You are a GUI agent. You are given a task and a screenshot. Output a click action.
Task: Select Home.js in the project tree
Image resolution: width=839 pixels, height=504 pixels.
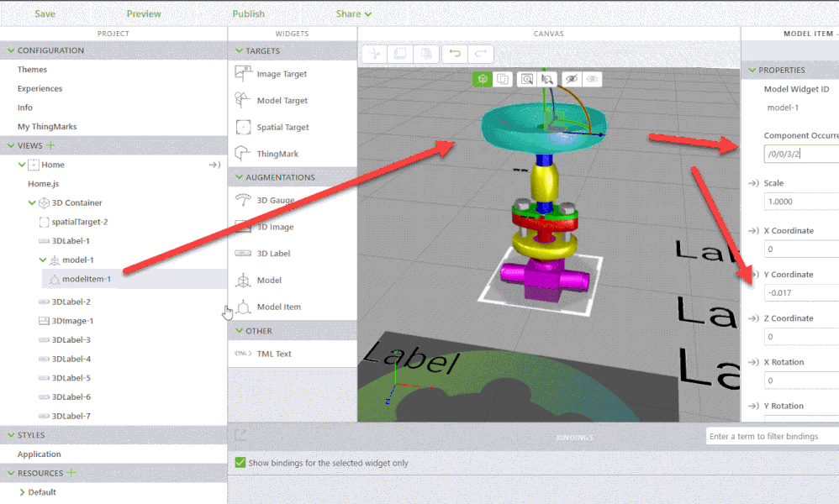pyautogui.click(x=44, y=184)
